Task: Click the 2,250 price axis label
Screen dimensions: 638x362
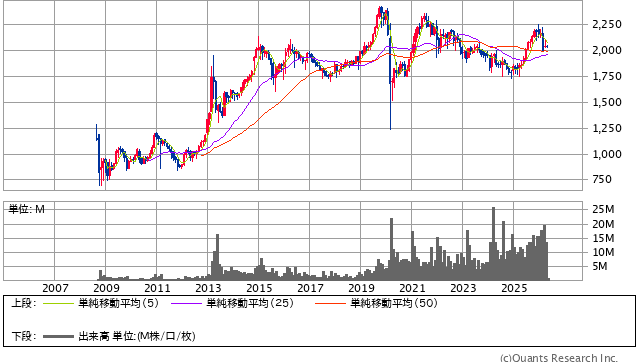Action: [x=607, y=24]
